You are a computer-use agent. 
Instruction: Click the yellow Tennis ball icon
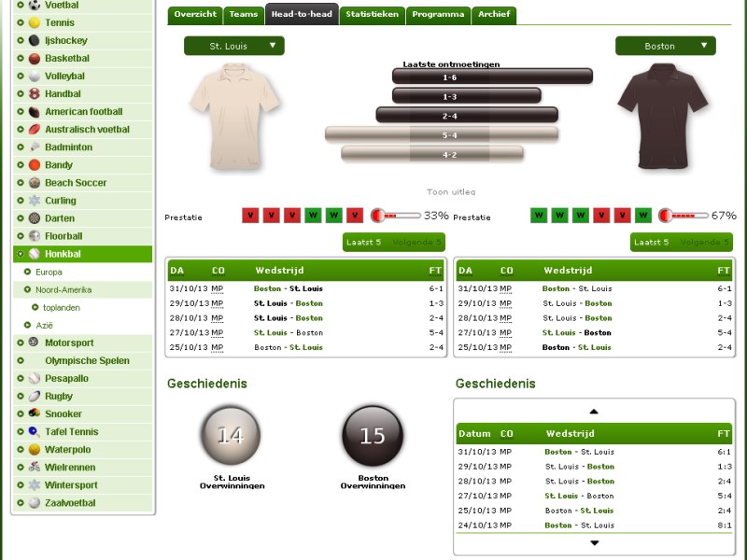[x=35, y=22]
